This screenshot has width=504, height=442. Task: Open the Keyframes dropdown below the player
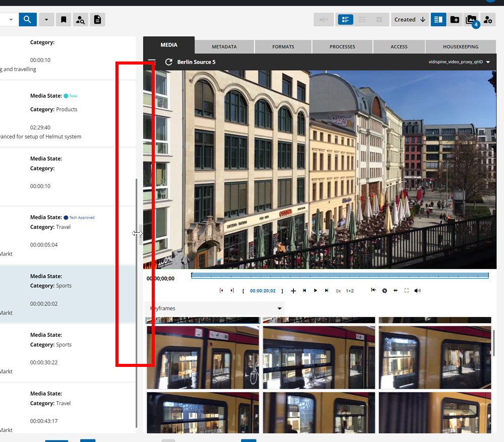[215, 308]
